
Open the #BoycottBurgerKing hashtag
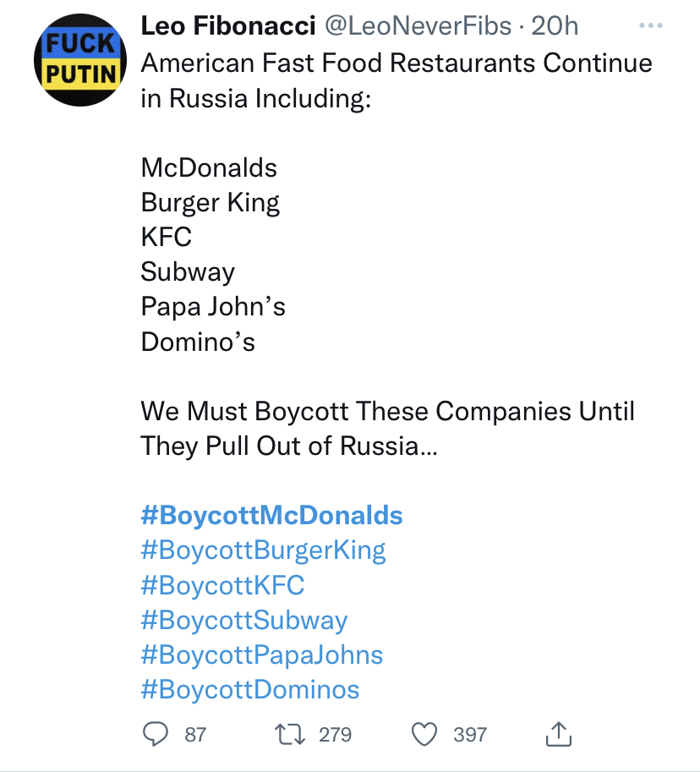point(264,550)
